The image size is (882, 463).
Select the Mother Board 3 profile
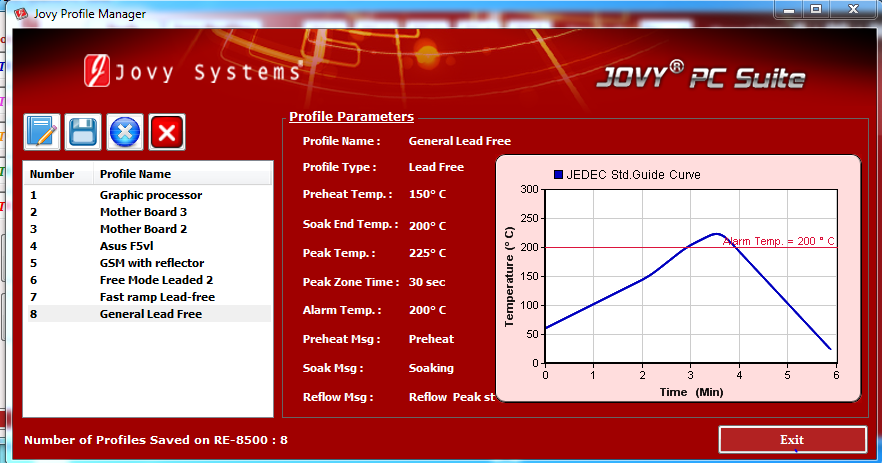[x=147, y=212]
